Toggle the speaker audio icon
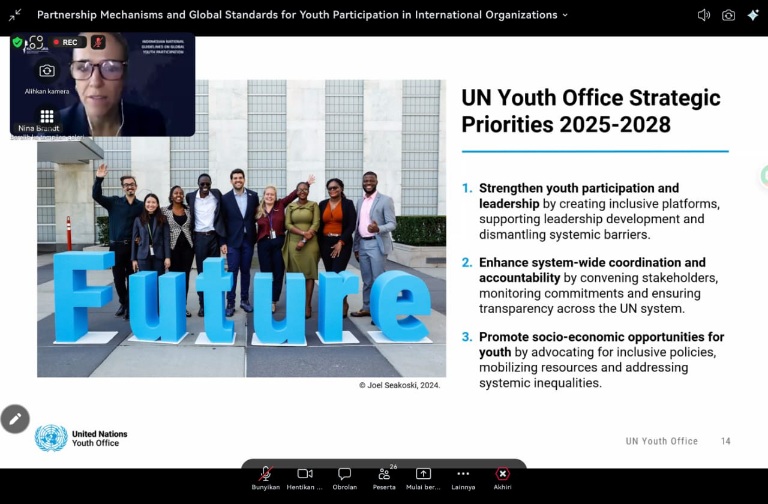The height and width of the screenshot is (504, 768). (x=704, y=15)
